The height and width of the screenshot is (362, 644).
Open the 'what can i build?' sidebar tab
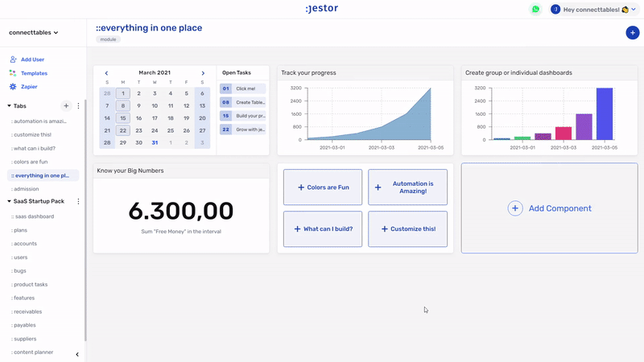pos(33,148)
